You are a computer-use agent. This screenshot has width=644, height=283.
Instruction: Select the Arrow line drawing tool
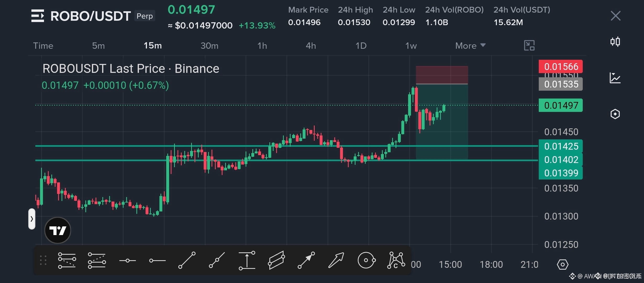[x=306, y=260]
